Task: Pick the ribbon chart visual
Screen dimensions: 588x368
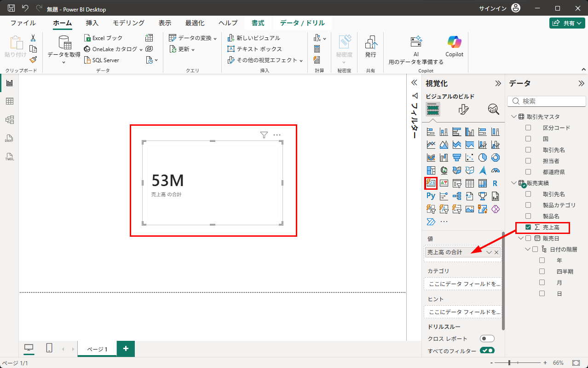Action: tap(431, 158)
